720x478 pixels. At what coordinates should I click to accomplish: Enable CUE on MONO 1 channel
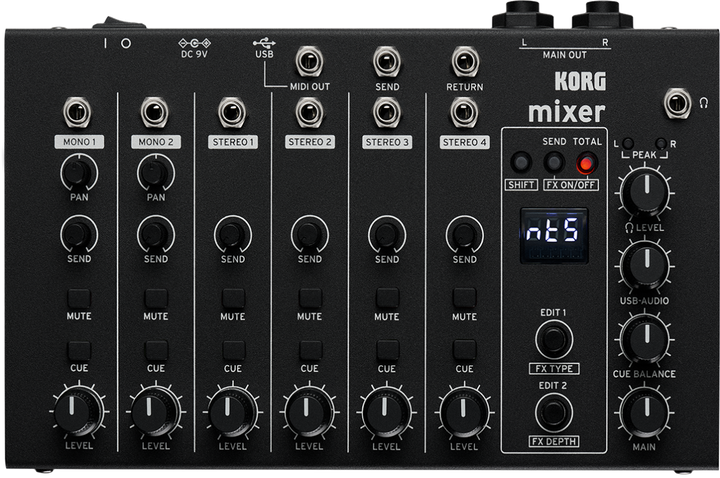click(x=79, y=350)
